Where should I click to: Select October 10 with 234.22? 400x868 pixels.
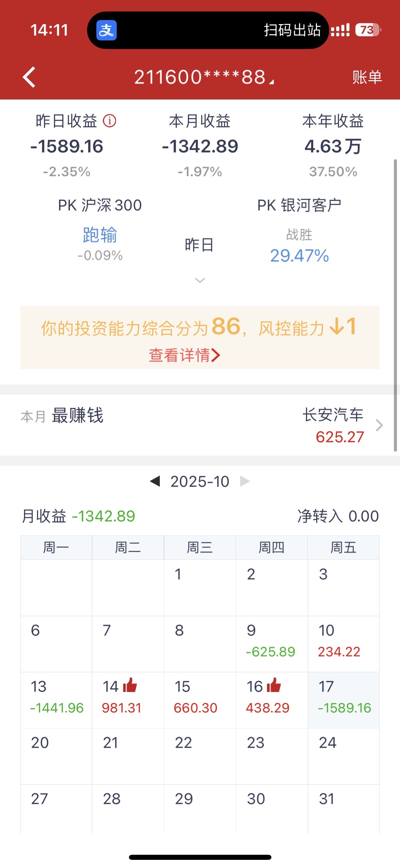343,644
